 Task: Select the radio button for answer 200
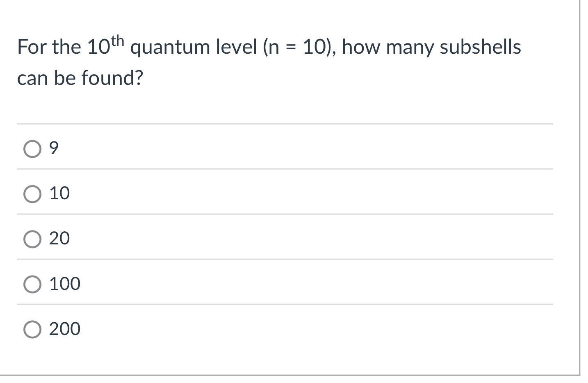point(32,328)
